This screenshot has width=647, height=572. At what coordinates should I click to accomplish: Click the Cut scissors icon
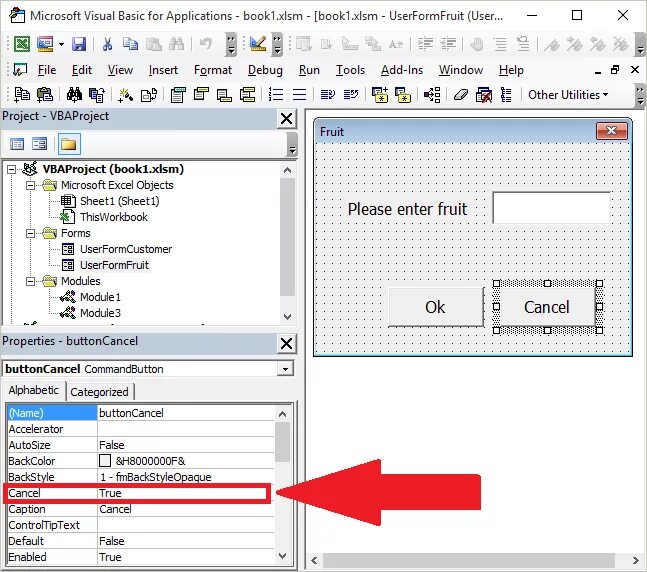tap(107, 44)
